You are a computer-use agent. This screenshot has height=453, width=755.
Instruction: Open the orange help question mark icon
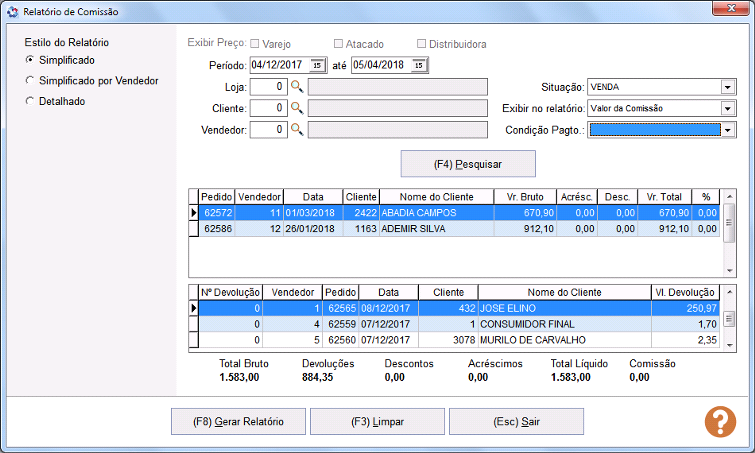pyautogui.click(x=720, y=422)
